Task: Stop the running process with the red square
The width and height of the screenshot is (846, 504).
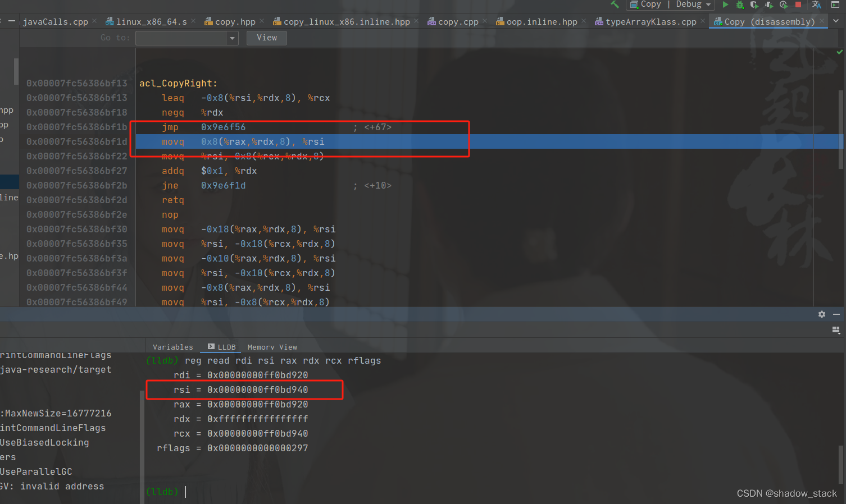Action: point(798,4)
